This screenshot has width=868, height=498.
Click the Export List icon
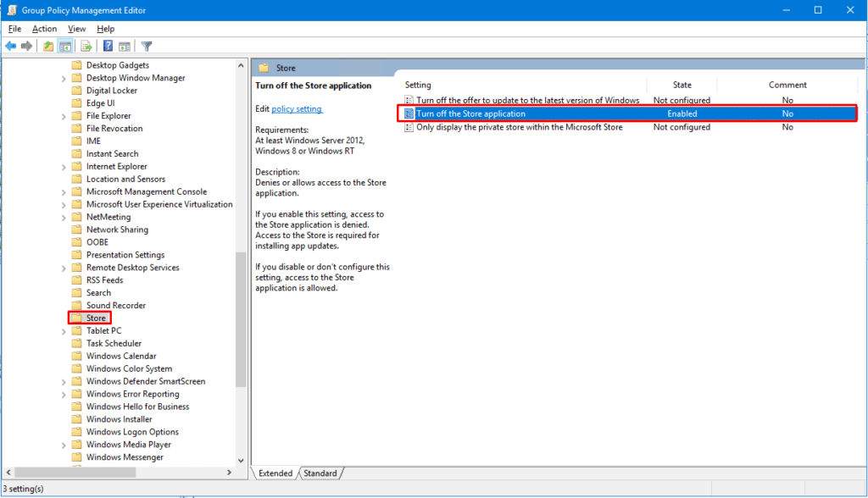point(86,46)
